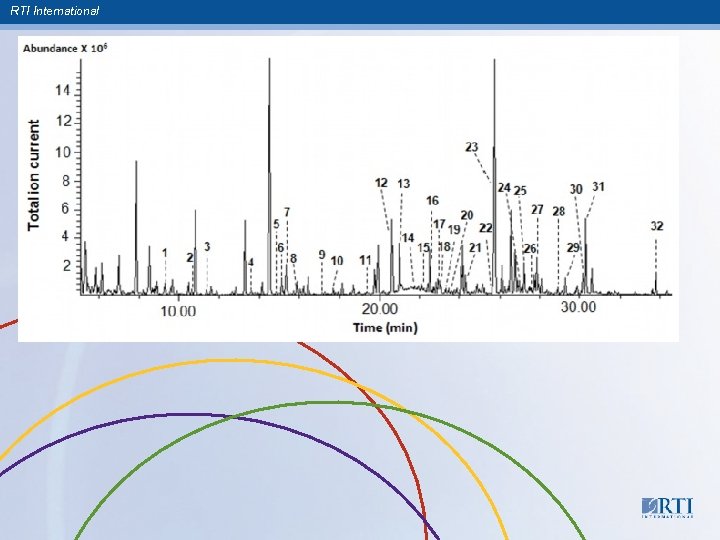
Task: Click peak label 25
Action: 520,191
